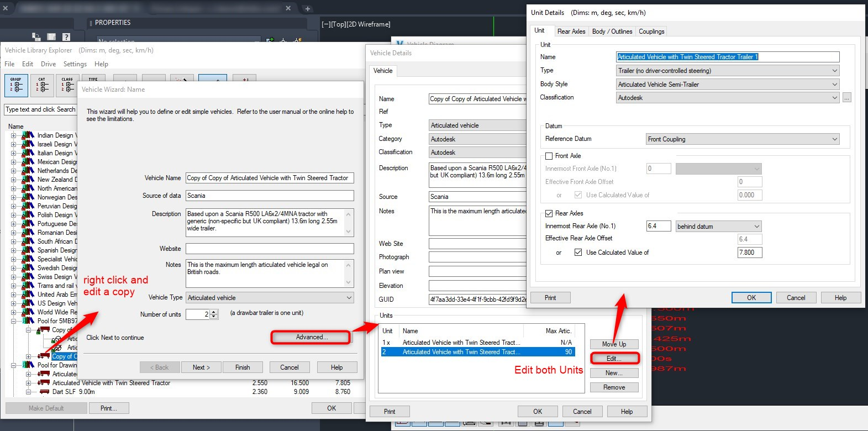This screenshot has width=868, height=431.
Task: Collapse the Pool for Drawing tree node
Action: coord(14,365)
